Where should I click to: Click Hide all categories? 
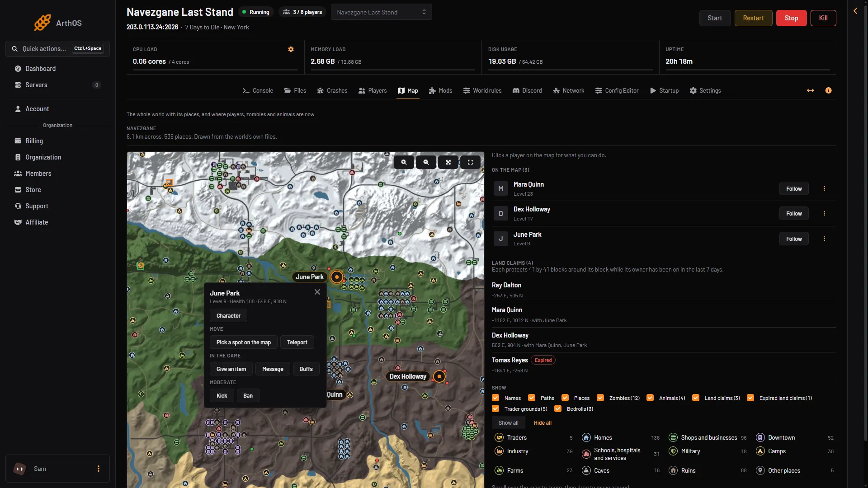[542, 422]
